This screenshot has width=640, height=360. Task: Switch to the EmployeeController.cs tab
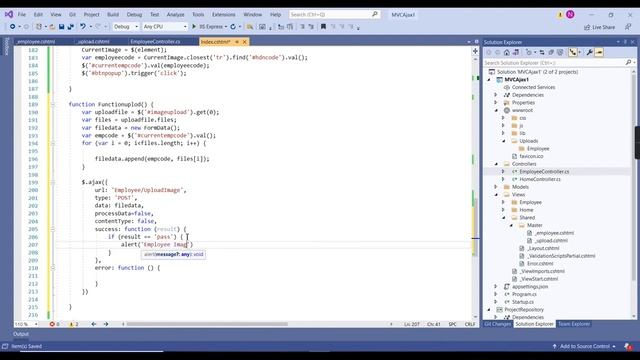point(155,42)
